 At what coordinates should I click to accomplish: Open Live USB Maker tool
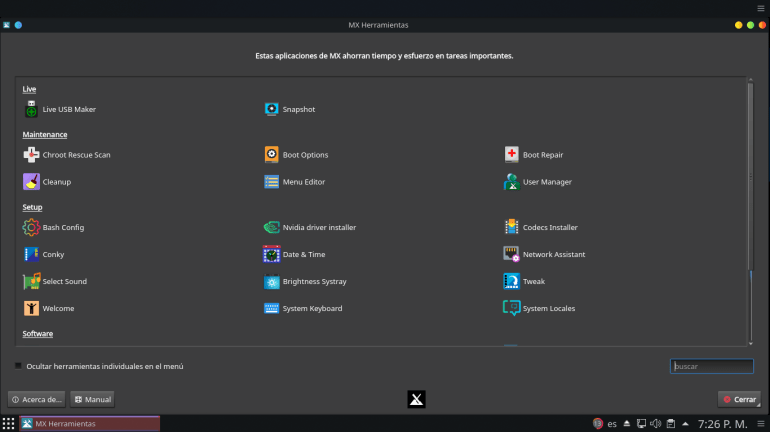(68, 109)
